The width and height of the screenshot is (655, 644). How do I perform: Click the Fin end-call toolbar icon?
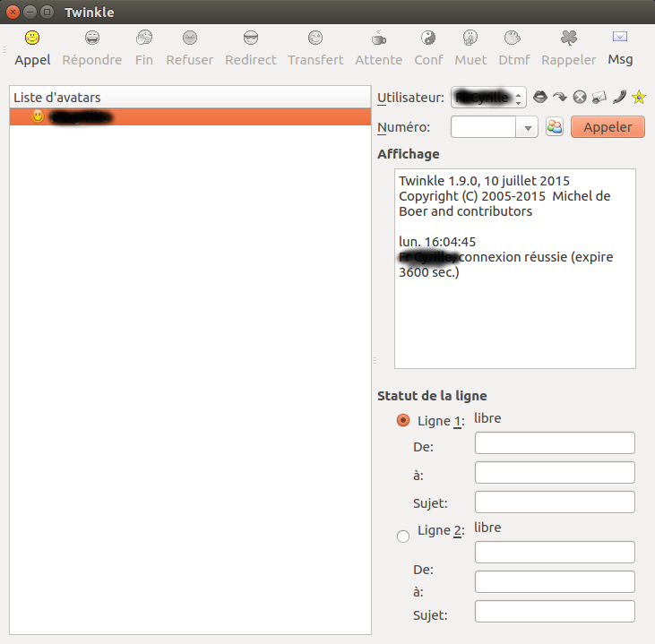click(x=144, y=38)
